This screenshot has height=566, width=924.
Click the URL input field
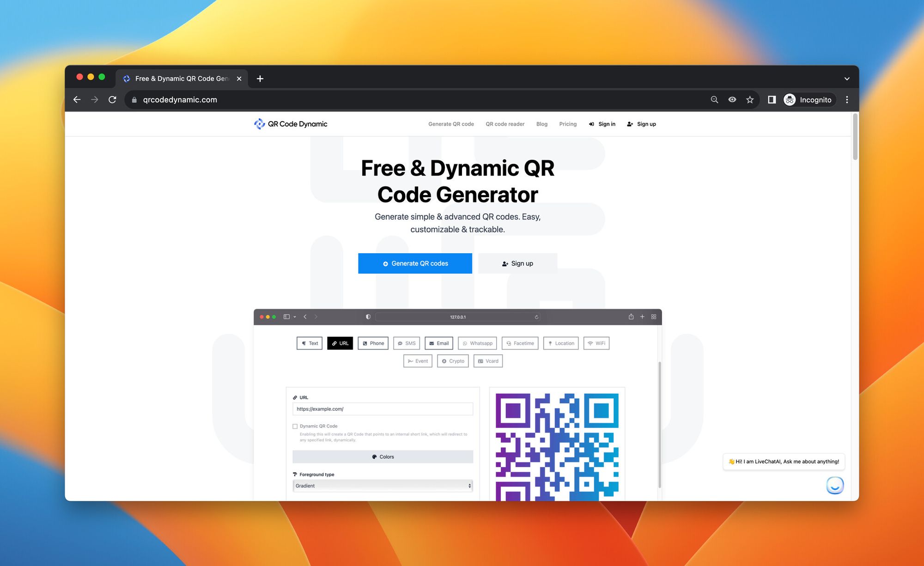coord(383,409)
